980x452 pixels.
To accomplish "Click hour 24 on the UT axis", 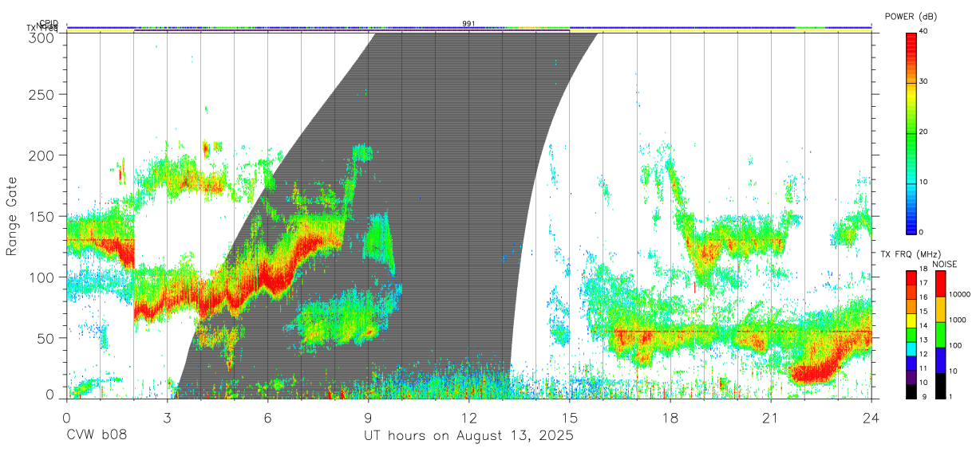I will click(871, 418).
